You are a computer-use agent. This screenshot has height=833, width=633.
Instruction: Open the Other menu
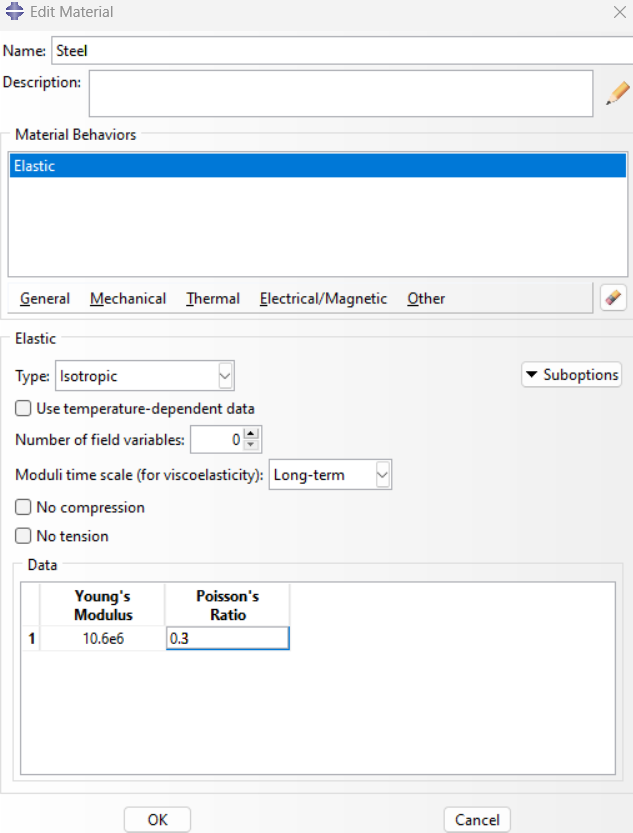point(426,299)
